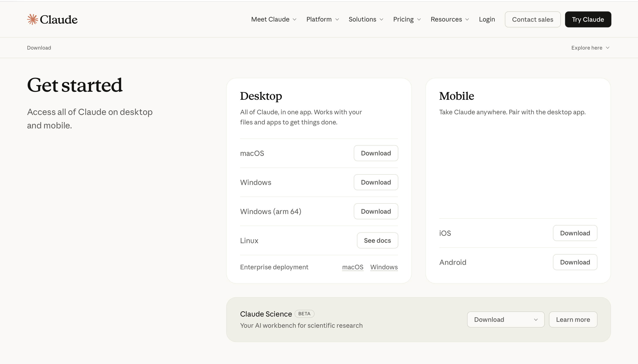This screenshot has height=364, width=638.
Task: Download the Android mobile app
Action: click(x=575, y=262)
